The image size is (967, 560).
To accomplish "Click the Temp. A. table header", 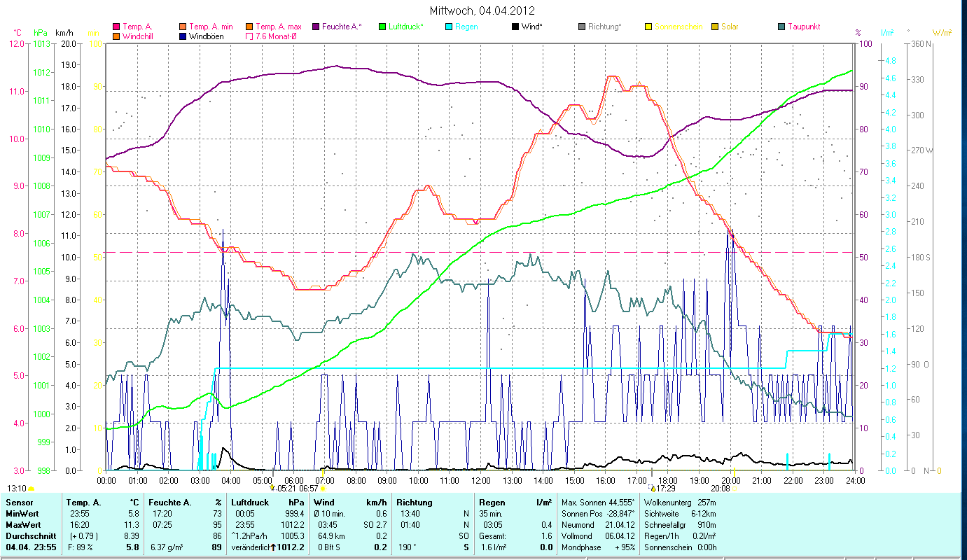I will pos(83,503).
